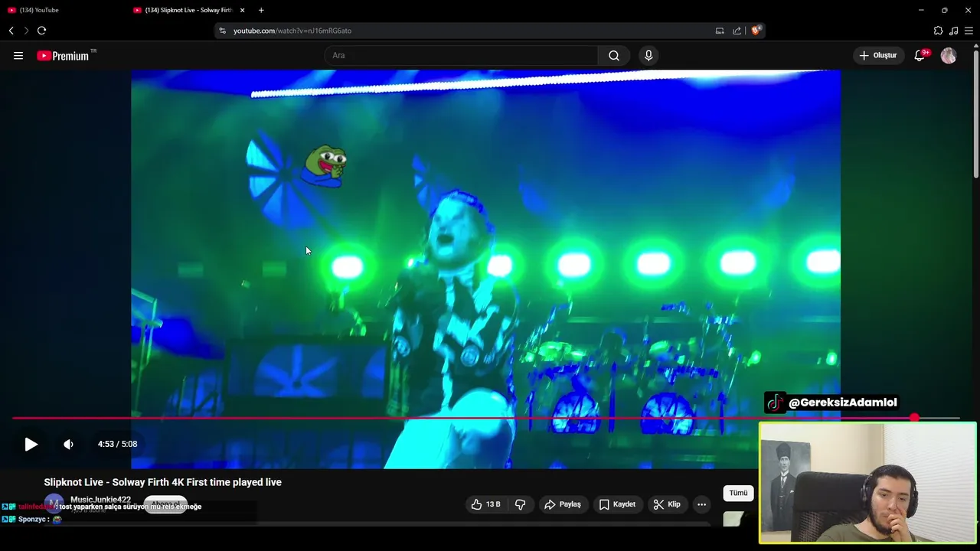Click the share page icon in address bar
This screenshot has height=551, width=980.
(737, 31)
